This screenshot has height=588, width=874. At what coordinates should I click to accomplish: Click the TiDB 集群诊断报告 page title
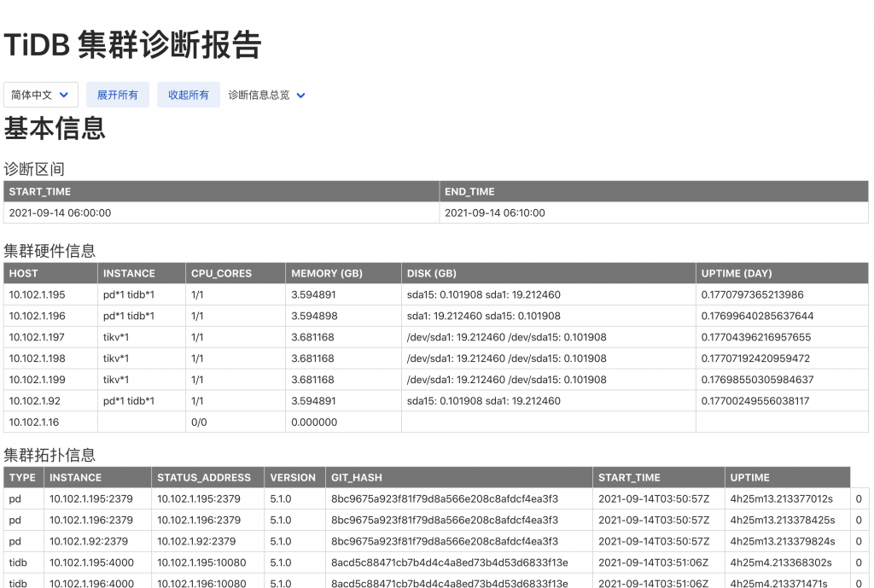coord(132,44)
